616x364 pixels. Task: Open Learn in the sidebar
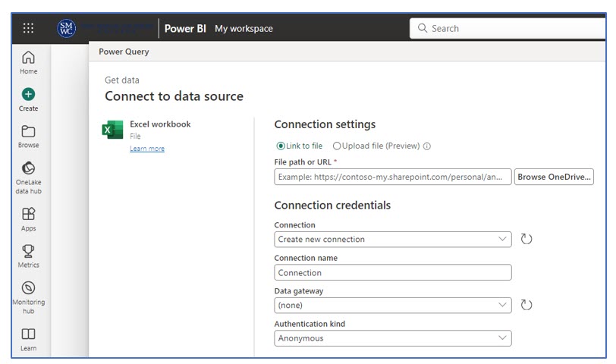(x=28, y=339)
